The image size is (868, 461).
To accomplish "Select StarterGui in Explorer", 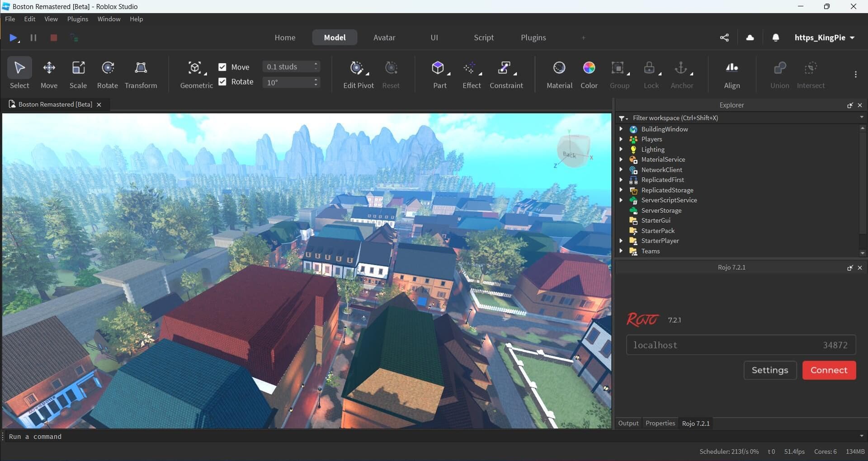I will tap(656, 221).
